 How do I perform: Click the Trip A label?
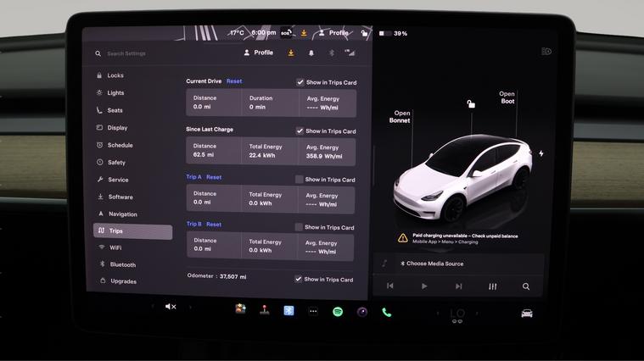[x=193, y=177]
